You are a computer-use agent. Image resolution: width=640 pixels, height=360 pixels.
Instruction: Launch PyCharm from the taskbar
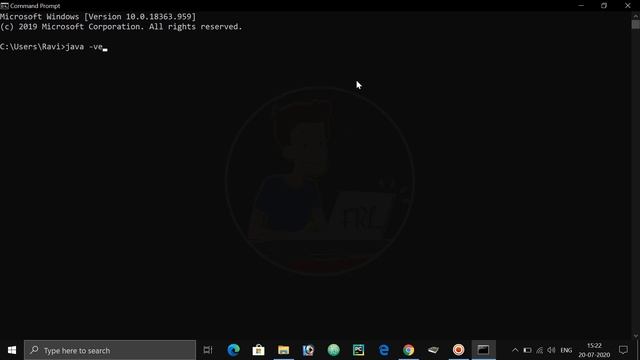(x=358, y=350)
